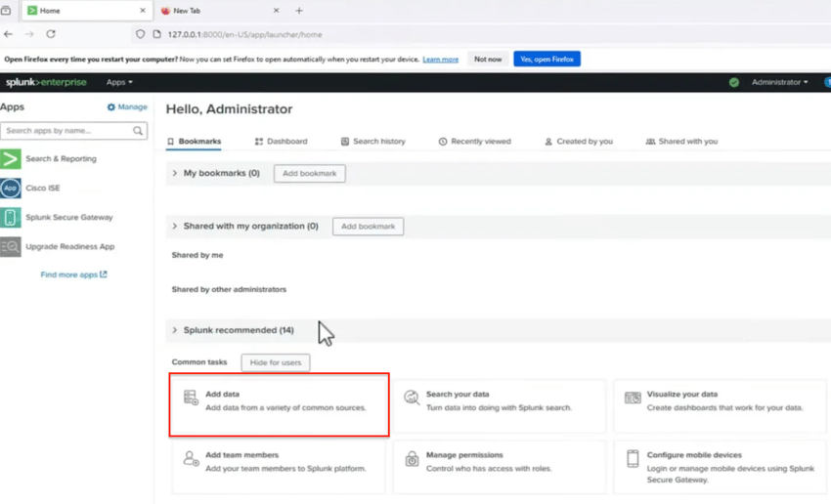Switch to the Search history tab
The image size is (831, 504).
373,142
